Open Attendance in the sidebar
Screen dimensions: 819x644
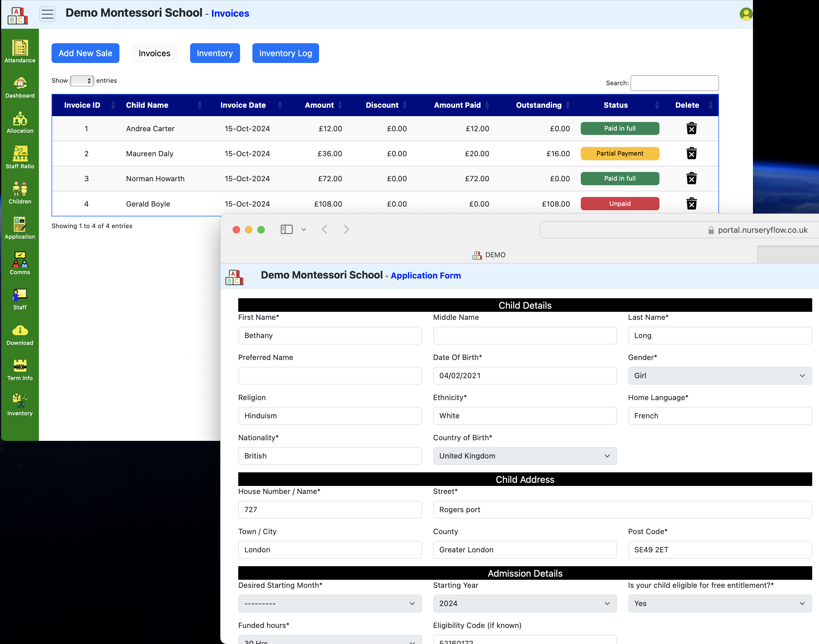pos(20,52)
